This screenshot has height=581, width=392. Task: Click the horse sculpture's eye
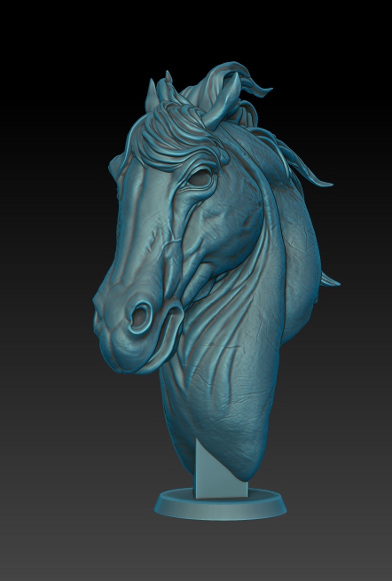(200, 178)
